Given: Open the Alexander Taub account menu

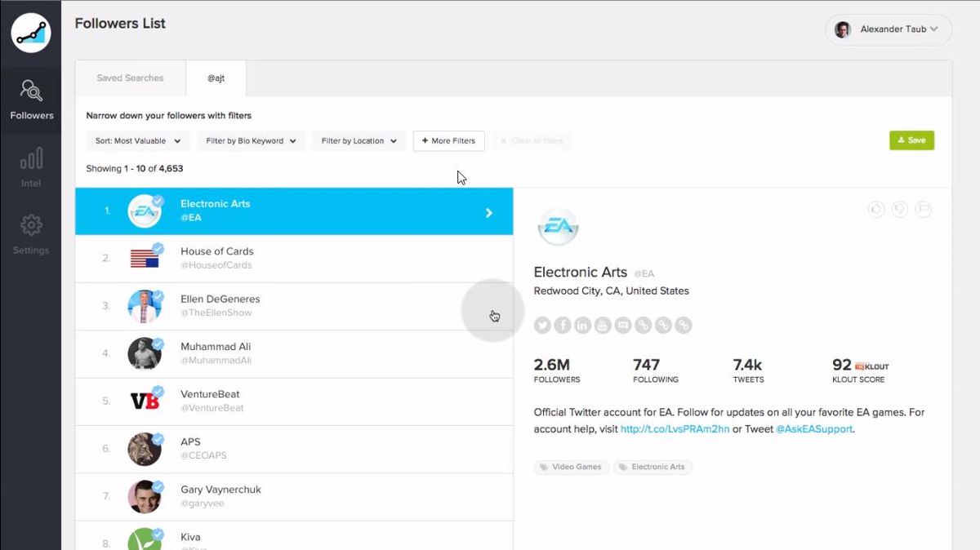Looking at the screenshot, I should click(889, 29).
